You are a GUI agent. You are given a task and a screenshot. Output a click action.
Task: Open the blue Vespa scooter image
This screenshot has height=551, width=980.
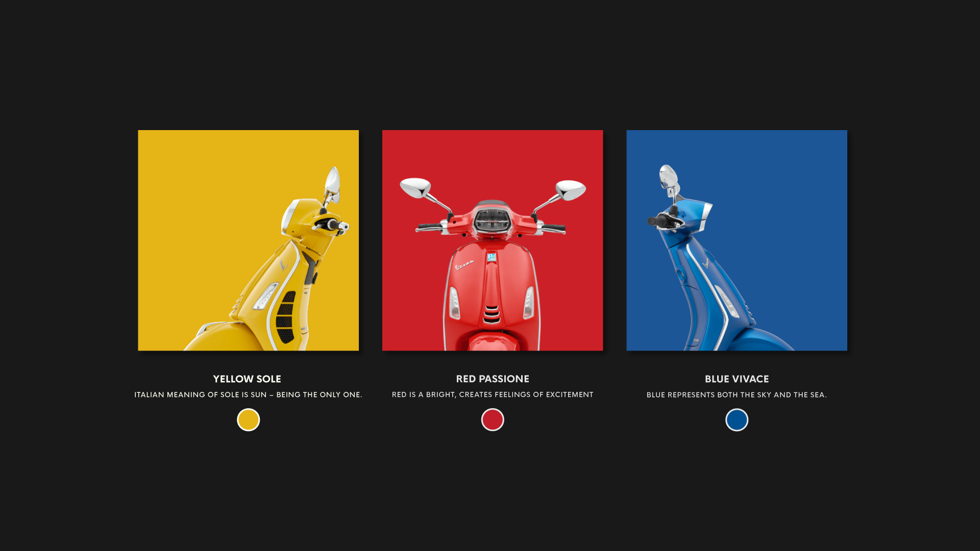pos(737,240)
